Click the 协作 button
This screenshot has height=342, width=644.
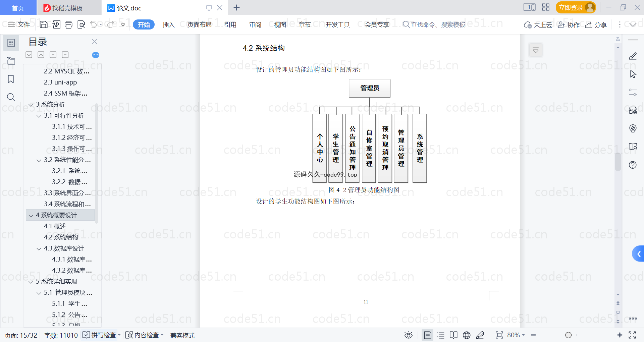tap(569, 24)
